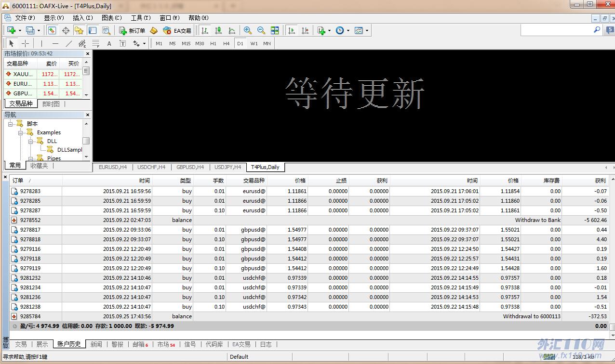
Task: Switch chart to line chart icon
Action: 232,30
